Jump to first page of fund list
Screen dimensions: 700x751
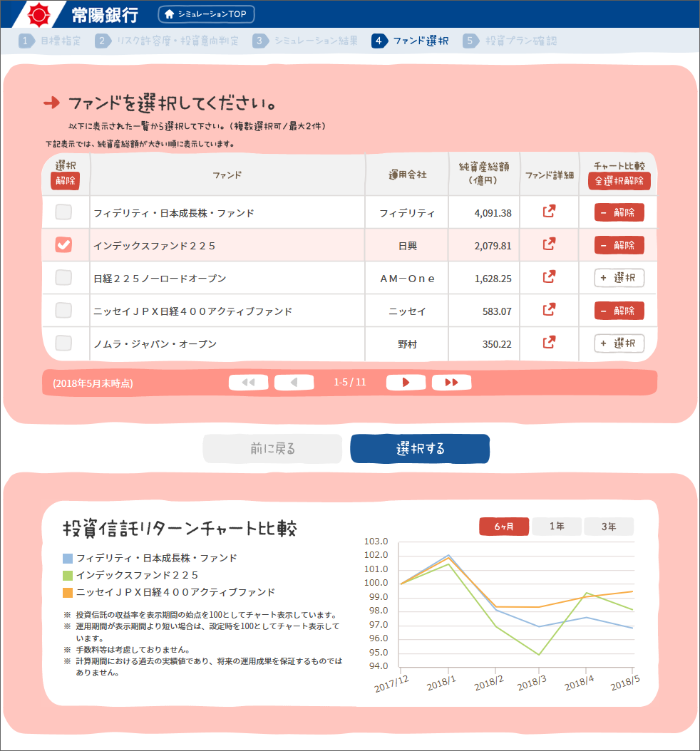[x=248, y=382]
